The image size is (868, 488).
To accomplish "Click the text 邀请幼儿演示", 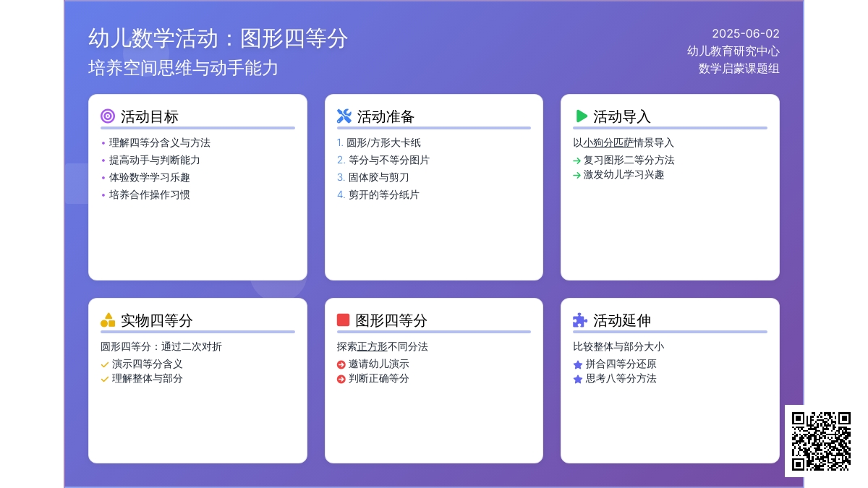I will [379, 364].
